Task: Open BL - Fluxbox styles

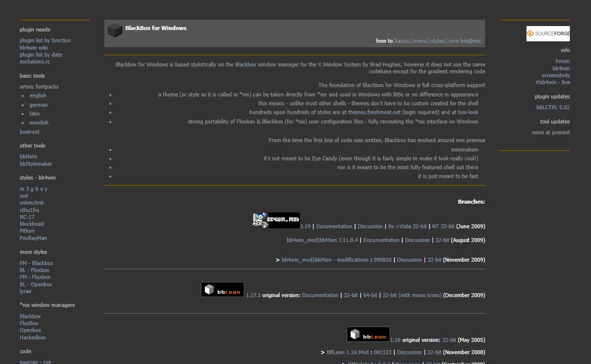Action: (34, 270)
